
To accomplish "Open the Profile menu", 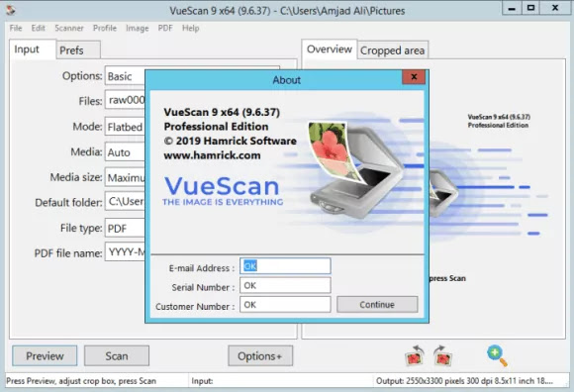I will [105, 28].
